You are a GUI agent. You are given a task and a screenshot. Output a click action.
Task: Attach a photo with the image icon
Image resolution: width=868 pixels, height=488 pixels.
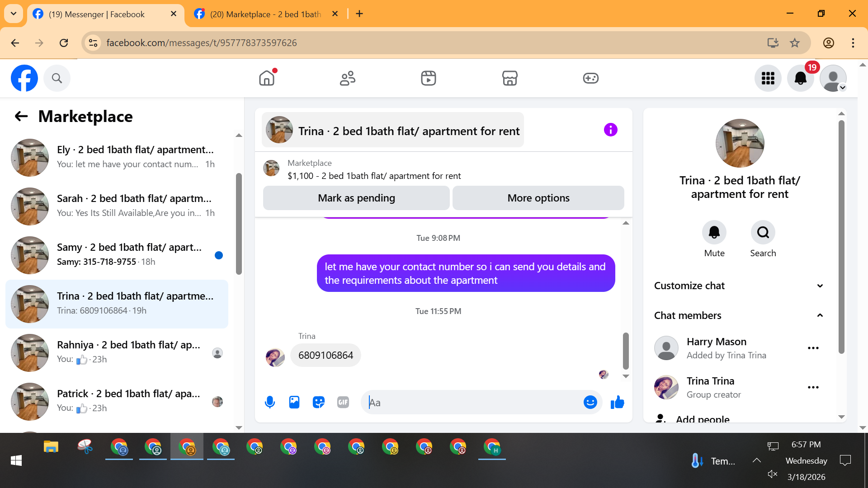click(x=294, y=402)
